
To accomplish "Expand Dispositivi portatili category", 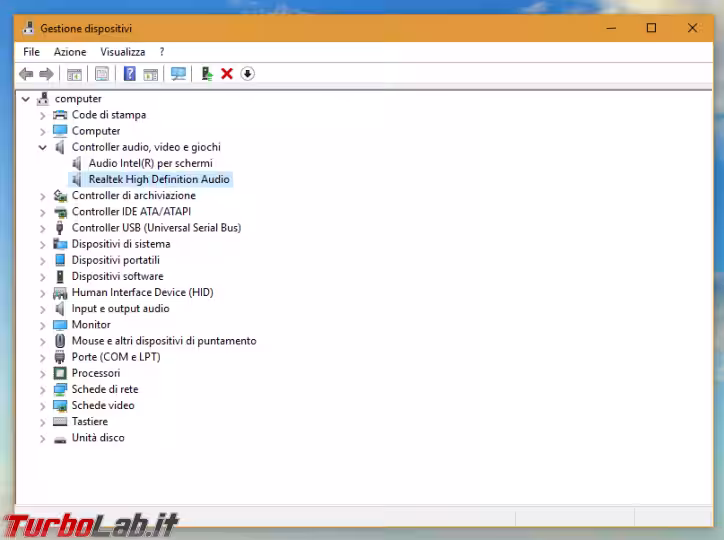I will (x=42, y=261).
